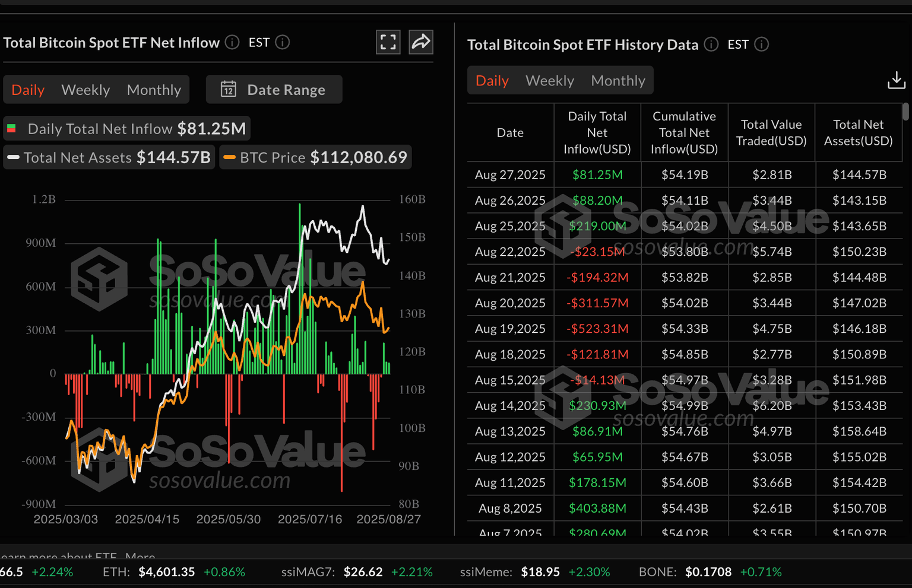Click the Aug 27,2025 table row

685,174
